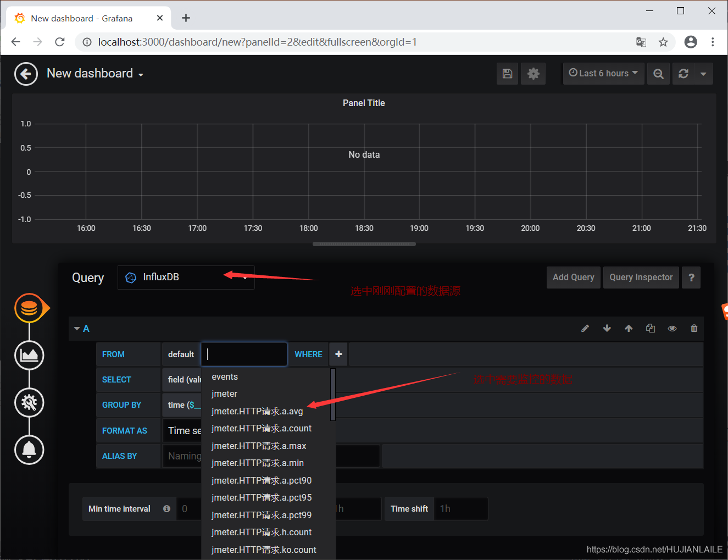
Task: Click the field(value) SELECT segment
Action: pos(182,380)
